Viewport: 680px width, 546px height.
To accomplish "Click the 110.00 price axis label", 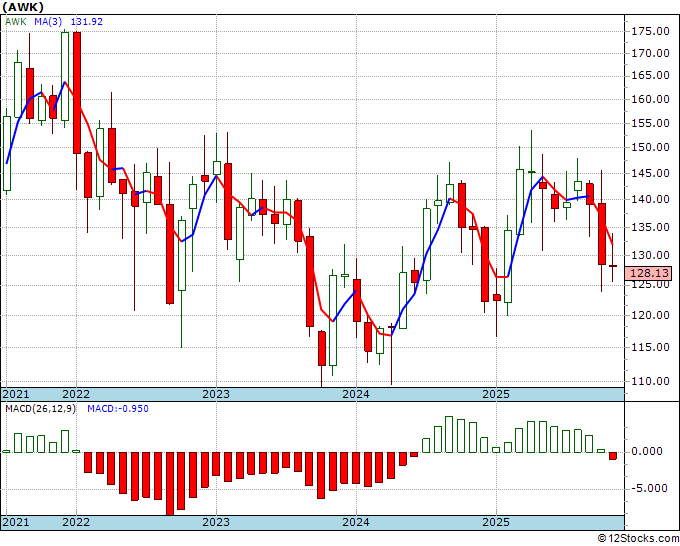I will [x=650, y=381].
